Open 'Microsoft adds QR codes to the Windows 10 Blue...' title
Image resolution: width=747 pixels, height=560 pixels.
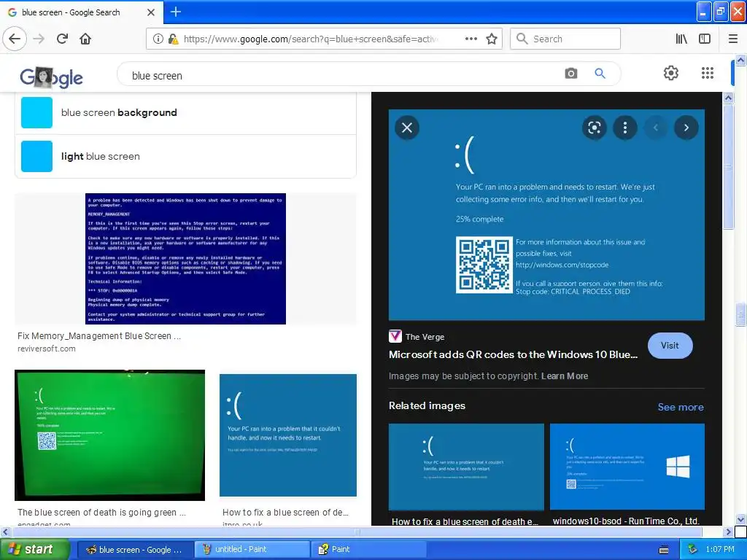tap(513, 355)
